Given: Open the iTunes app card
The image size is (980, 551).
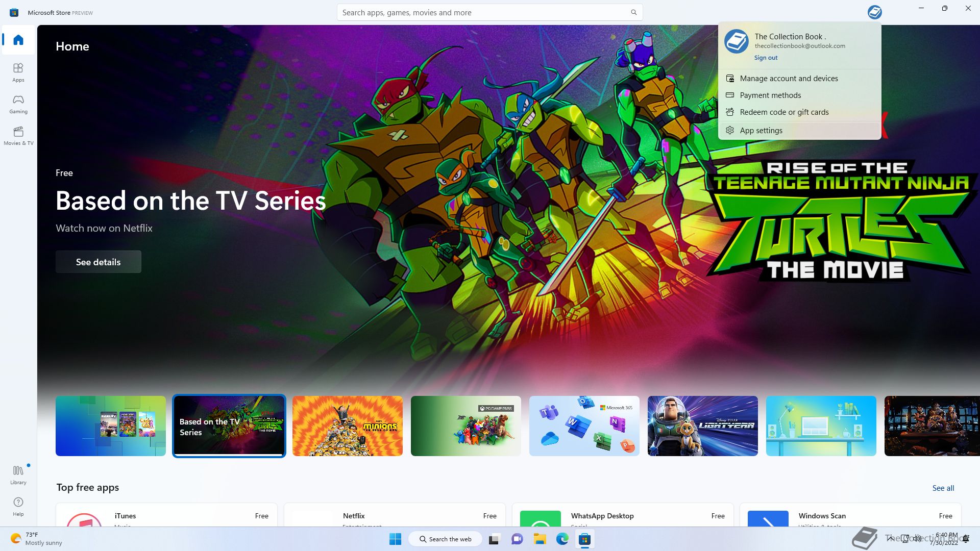Looking at the screenshot, I should [166, 515].
